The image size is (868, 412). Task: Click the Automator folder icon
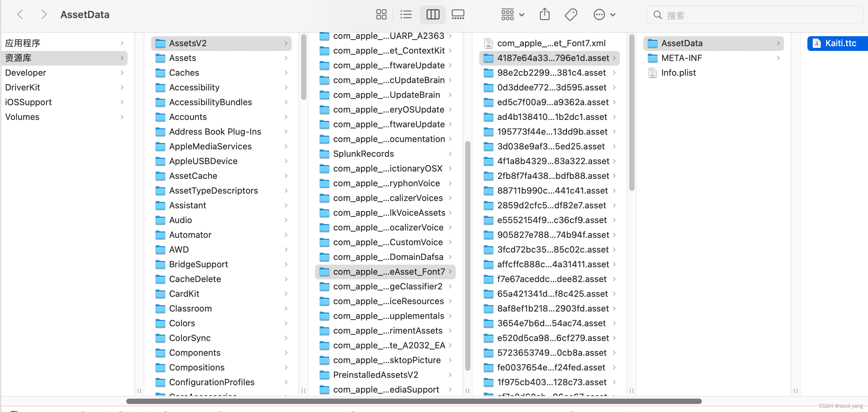click(x=160, y=235)
